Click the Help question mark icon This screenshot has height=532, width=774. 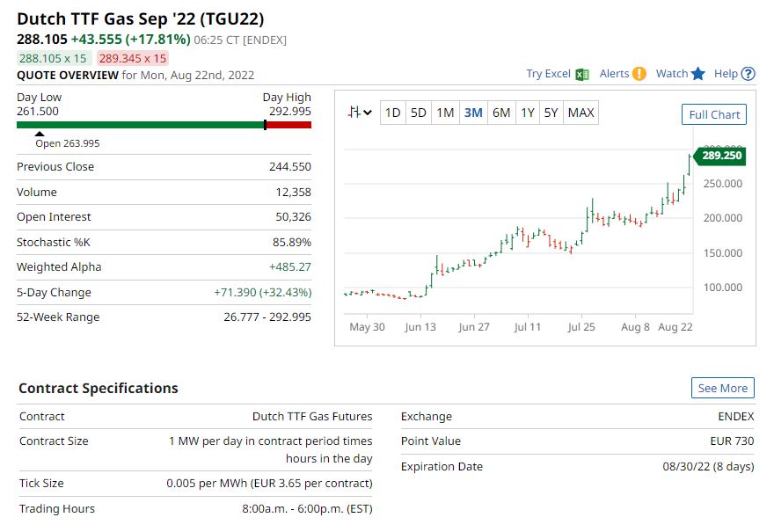pos(748,74)
